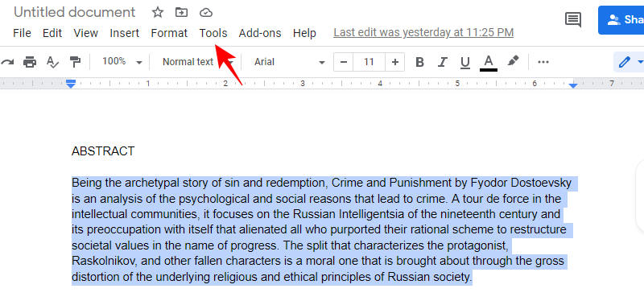Click the ABSTRACT heading text
The width and height of the screenshot is (644, 301).
tap(103, 151)
